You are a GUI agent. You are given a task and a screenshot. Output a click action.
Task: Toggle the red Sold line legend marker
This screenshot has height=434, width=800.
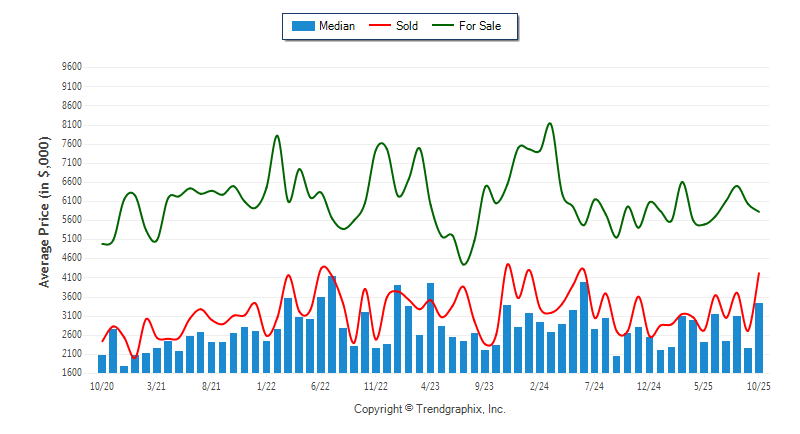point(382,26)
